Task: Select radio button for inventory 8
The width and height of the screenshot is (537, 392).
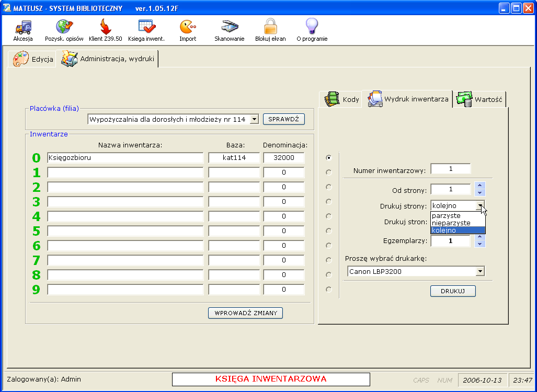Action: [329, 275]
